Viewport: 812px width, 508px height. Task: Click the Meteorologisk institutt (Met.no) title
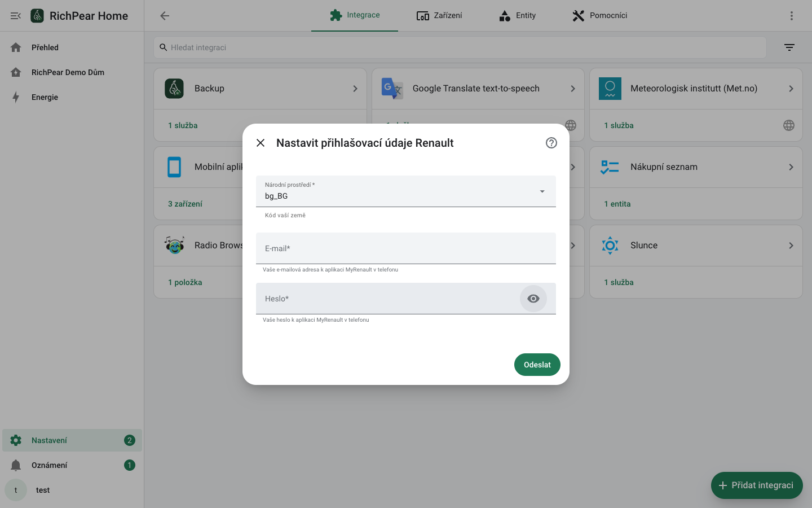(694, 89)
